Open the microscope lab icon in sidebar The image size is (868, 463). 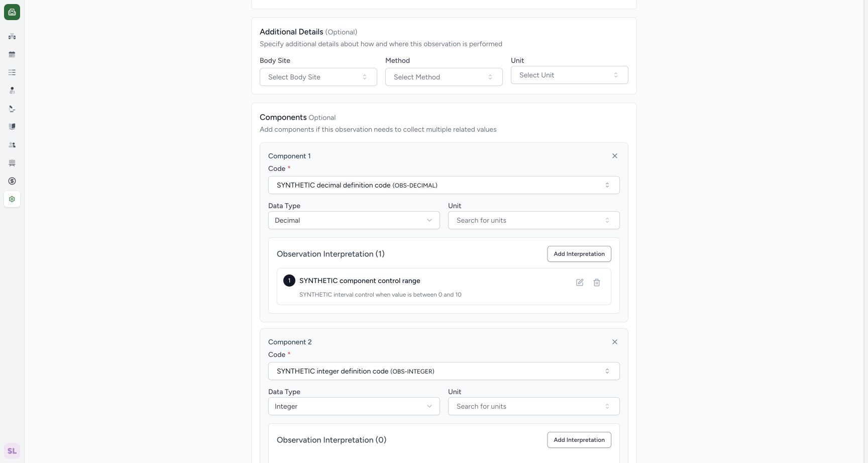(12, 109)
